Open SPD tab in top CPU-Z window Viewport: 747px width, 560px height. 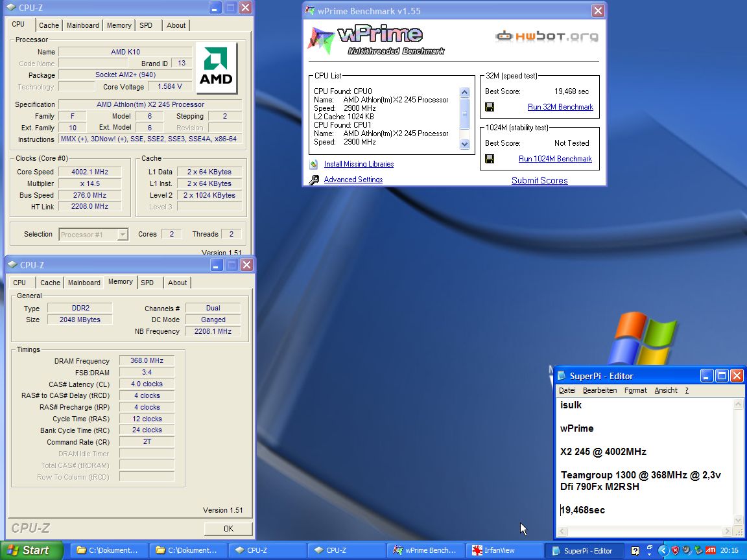point(147,26)
